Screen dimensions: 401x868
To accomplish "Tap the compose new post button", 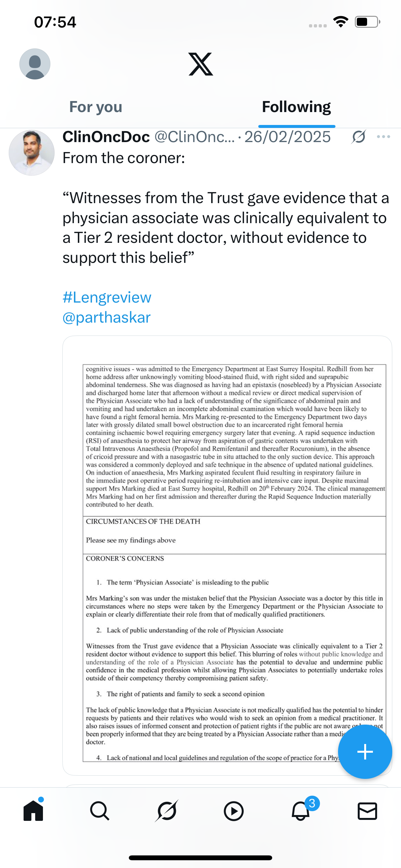I will pyautogui.click(x=365, y=752).
